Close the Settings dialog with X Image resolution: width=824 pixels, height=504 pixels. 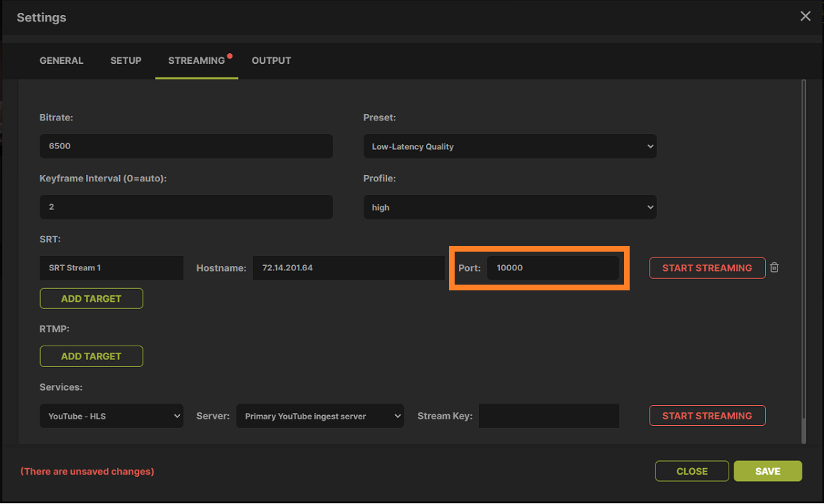tap(805, 16)
